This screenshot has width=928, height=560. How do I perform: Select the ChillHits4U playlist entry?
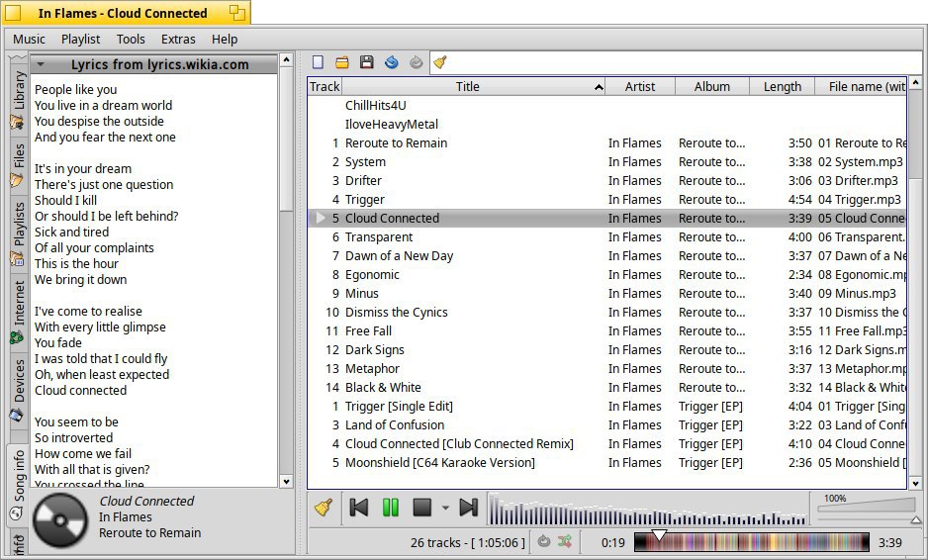click(606, 105)
